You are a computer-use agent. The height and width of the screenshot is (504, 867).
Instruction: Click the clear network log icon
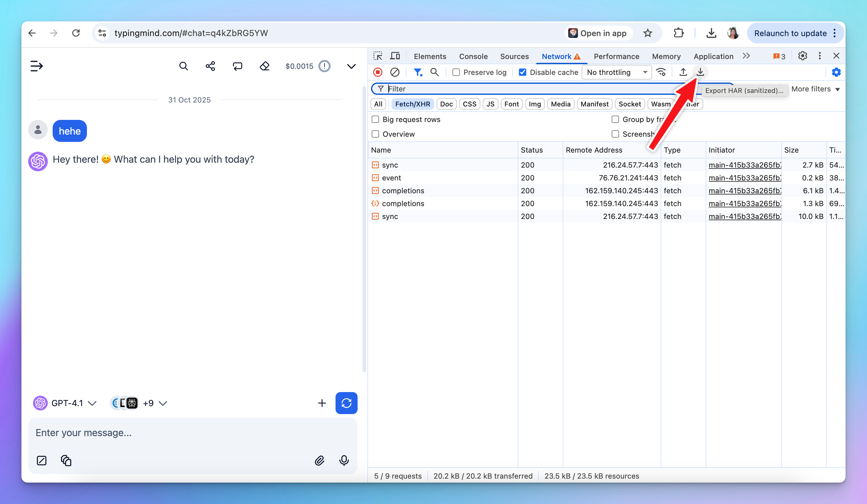(395, 72)
